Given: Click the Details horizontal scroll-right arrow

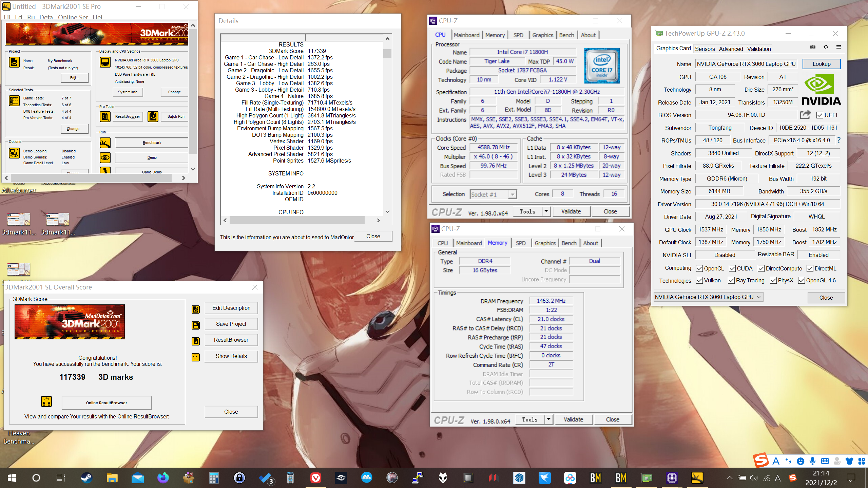Looking at the screenshot, I should pyautogui.click(x=378, y=220).
